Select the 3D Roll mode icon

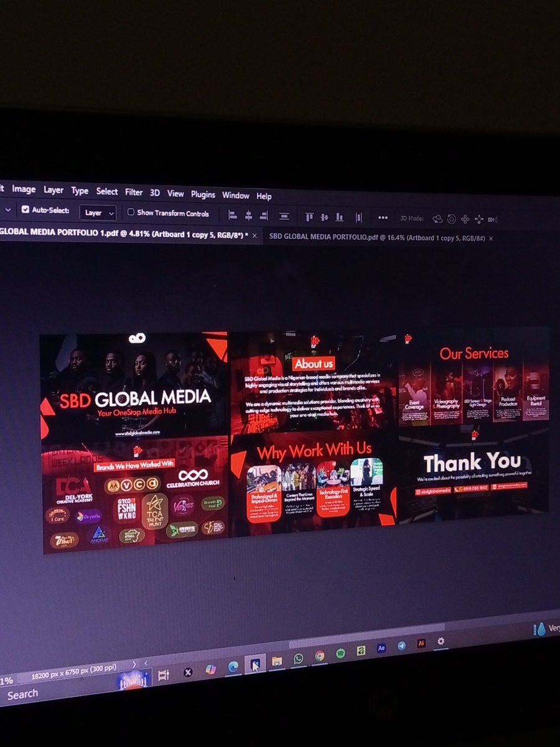tap(451, 218)
